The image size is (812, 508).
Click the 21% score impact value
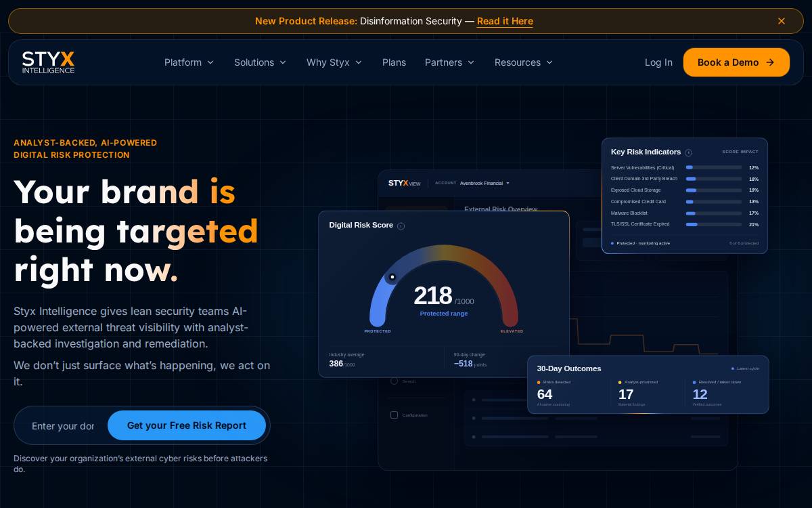754,224
